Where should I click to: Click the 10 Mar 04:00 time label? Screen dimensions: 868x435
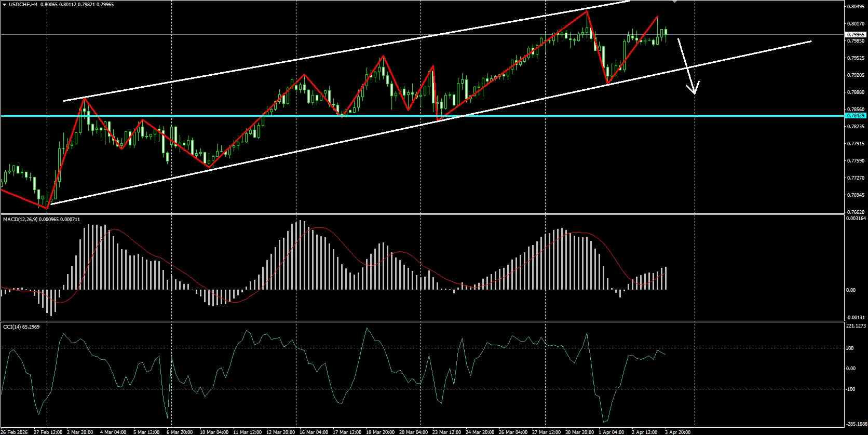(214, 431)
